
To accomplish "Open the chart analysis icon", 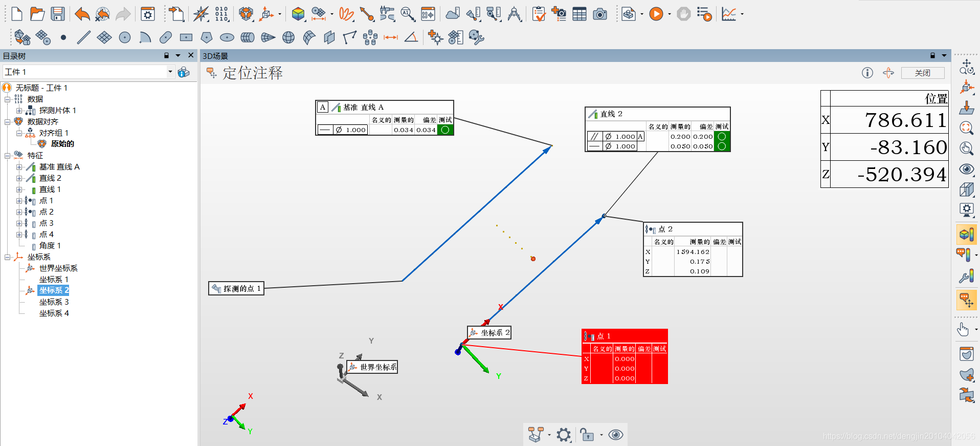I will pyautogui.click(x=729, y=14).
